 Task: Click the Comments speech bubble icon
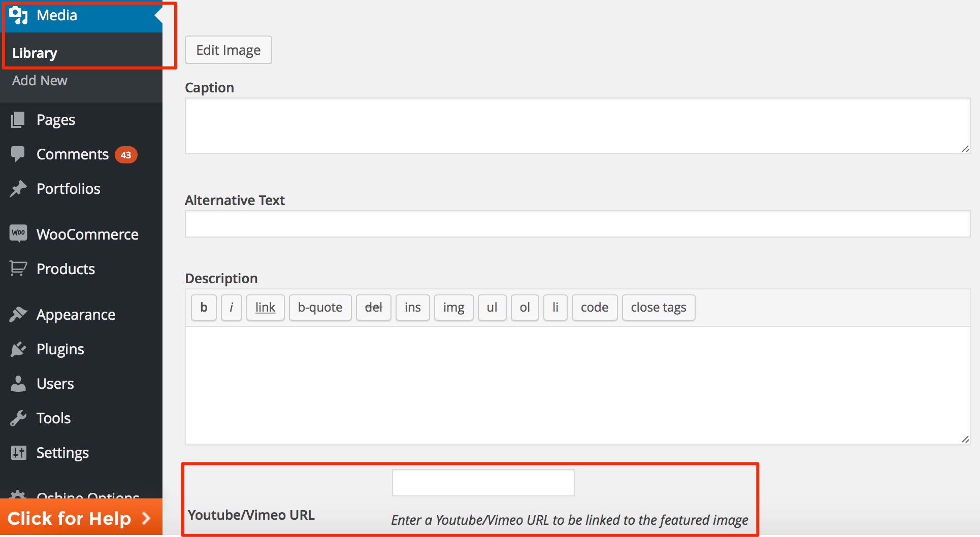click(18, 154)
